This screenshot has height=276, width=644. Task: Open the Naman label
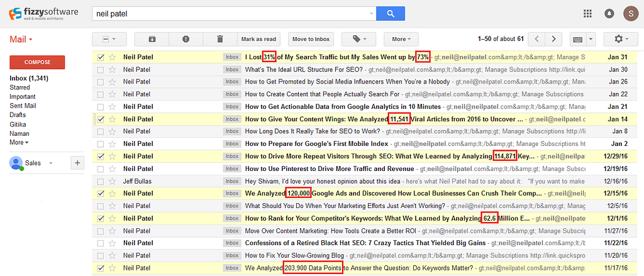tap(19, 133)
